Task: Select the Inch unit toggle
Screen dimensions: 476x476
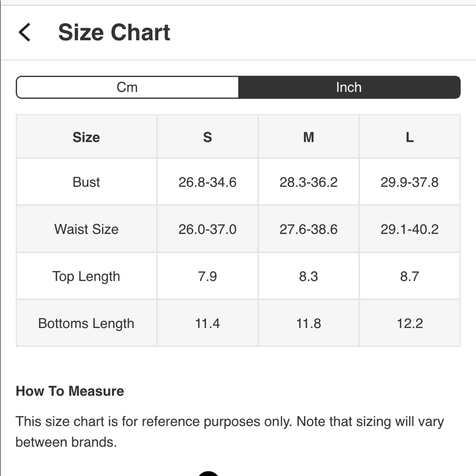Action: point(349,88)
